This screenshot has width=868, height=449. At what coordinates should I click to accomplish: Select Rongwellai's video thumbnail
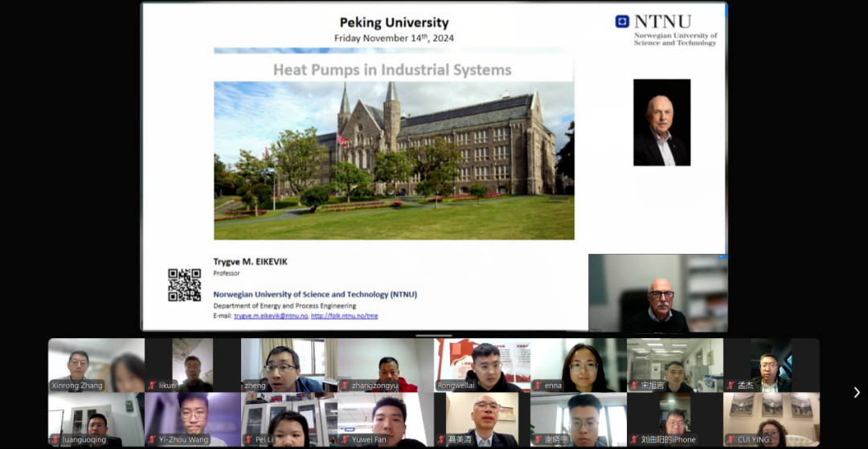click(x=481, y=365)
